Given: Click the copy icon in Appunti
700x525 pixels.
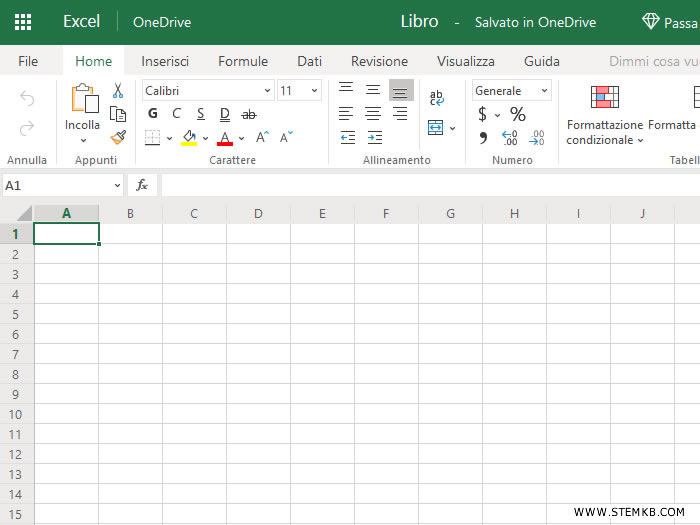Looking at the screenshot, I should [118, 114].
